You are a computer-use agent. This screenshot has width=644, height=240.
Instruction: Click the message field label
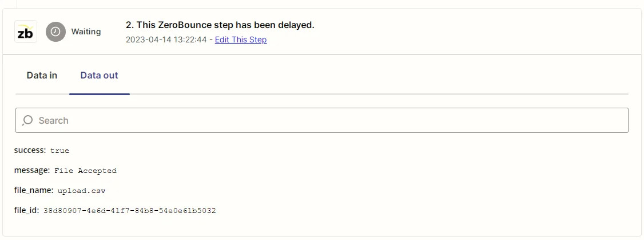click(x=32, y=170)
